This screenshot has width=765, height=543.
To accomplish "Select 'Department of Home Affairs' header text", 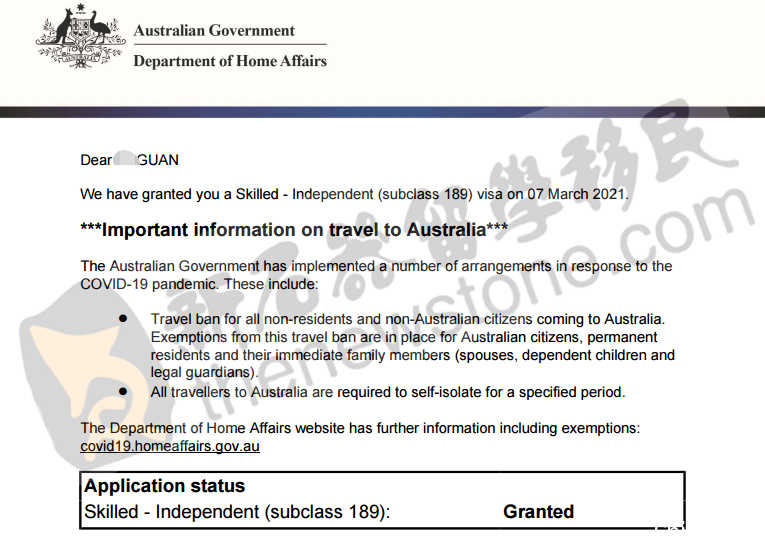I will coord(230,61).
